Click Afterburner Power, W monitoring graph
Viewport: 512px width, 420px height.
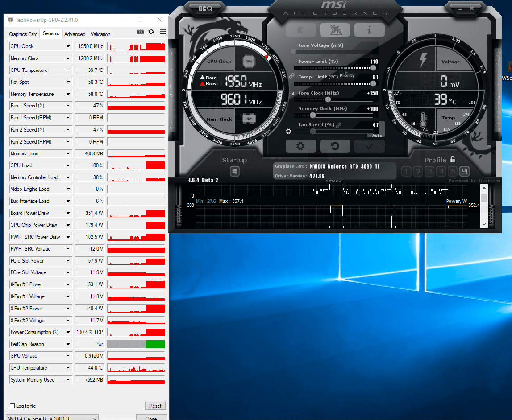point(331,216)
